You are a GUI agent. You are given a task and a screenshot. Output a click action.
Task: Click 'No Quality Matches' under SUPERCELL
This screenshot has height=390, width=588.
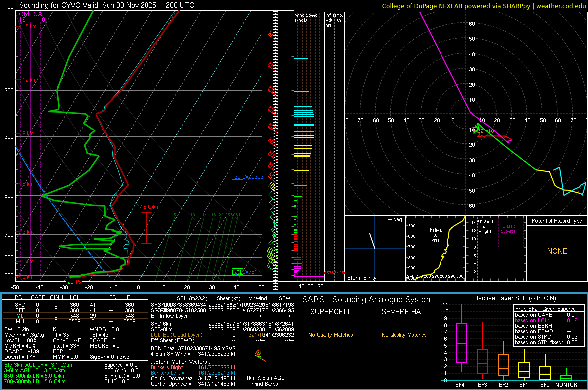click(331, 335)
